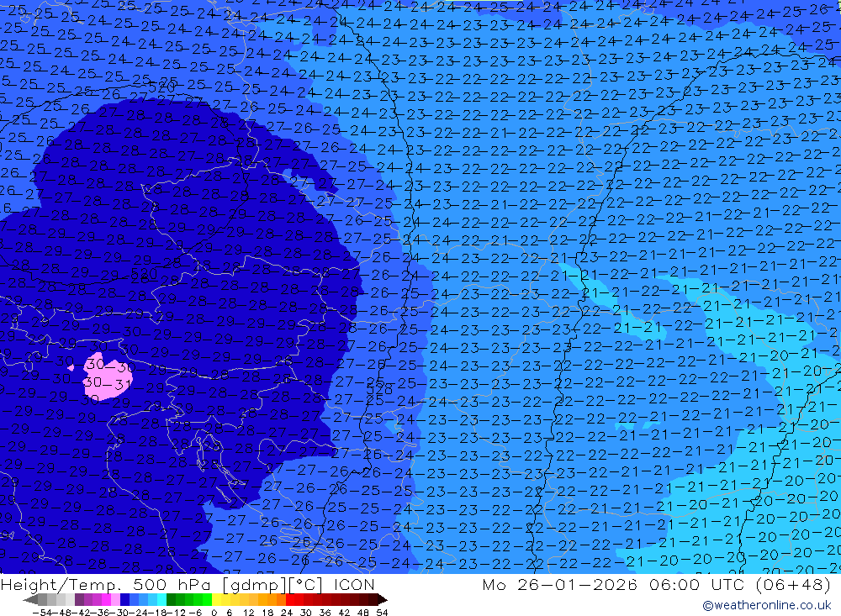Screen dimensions: 841x616
Task: Click the '(06+48)' forecast offset text
Action: click(x=794, y=584)
